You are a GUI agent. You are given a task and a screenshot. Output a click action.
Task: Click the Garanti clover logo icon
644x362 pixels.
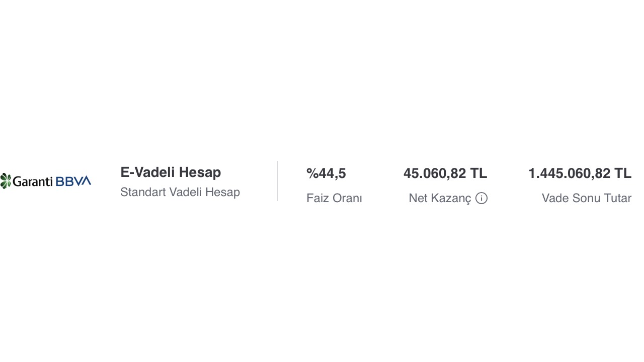[6, 181]
